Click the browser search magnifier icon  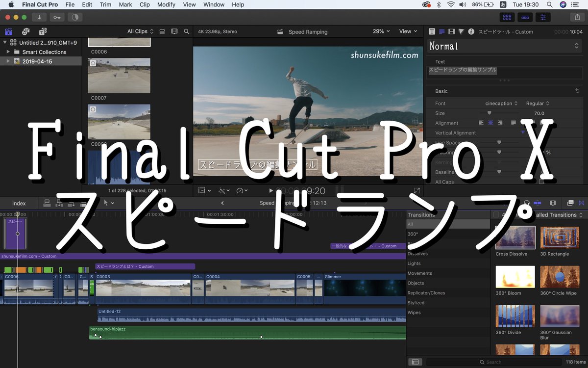pos(186,31)
